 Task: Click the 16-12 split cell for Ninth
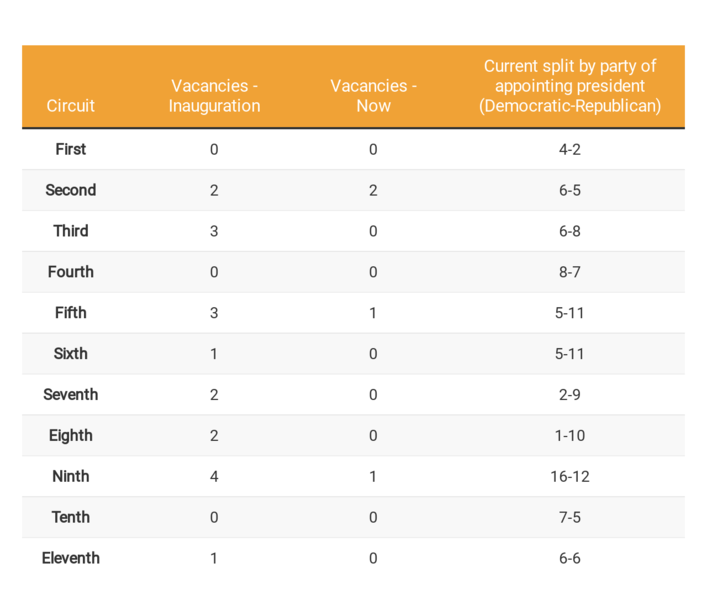click(x=570, y=476)
